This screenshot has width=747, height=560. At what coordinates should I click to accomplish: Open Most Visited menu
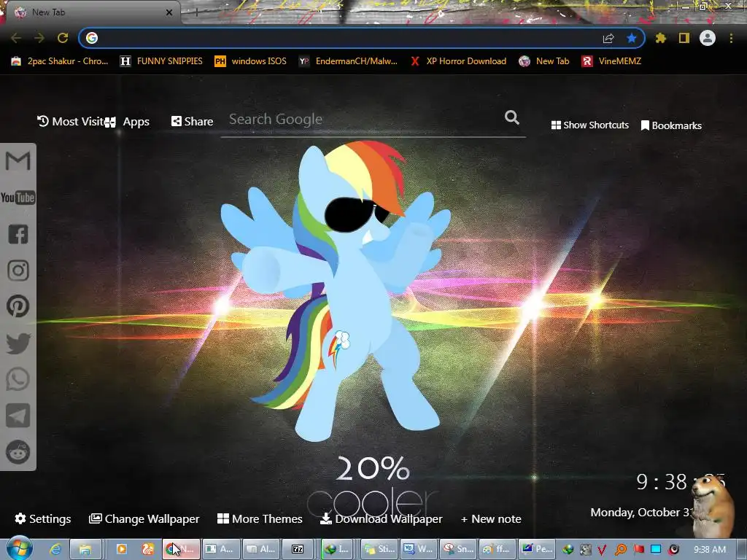[71, 122]
